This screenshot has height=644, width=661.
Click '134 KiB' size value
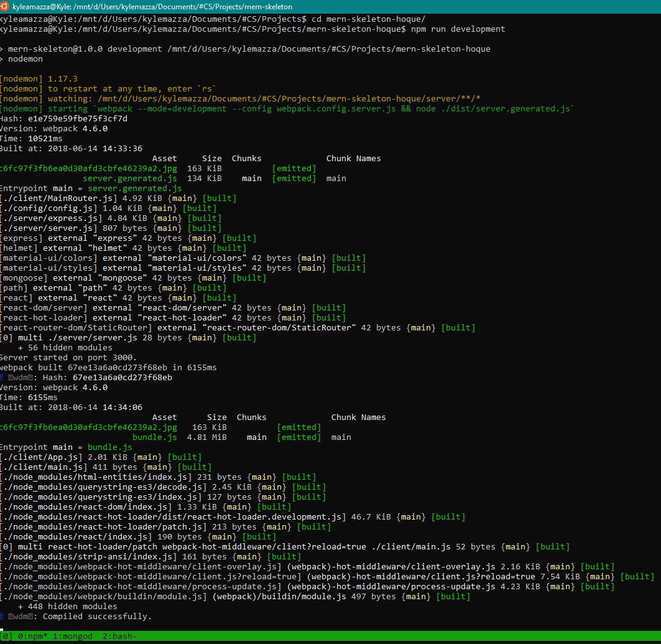click(205, 179)
